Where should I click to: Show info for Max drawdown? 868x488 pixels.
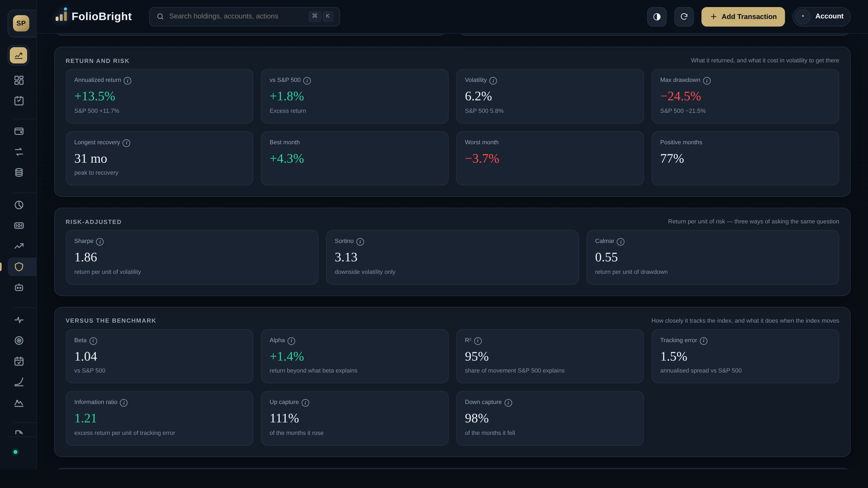707,81
